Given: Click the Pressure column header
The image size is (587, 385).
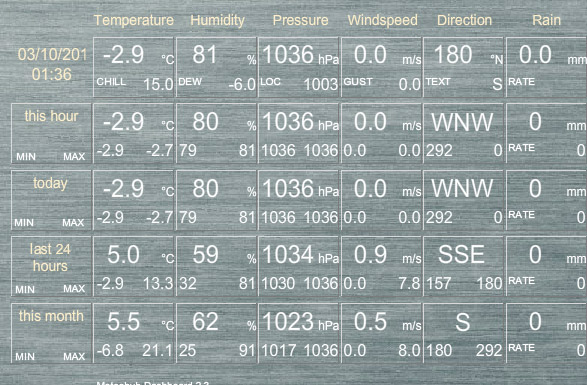Looking at the screenshot, I should point(300,20).
